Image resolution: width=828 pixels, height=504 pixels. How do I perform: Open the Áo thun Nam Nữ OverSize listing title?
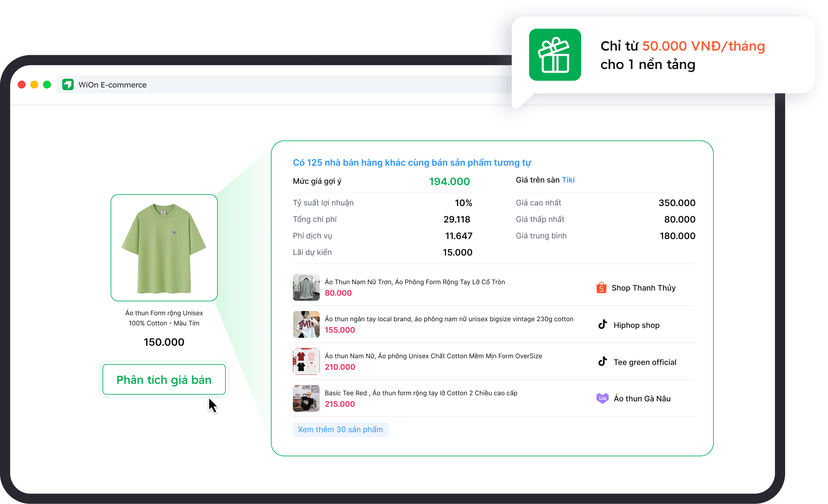pos(433,356)
